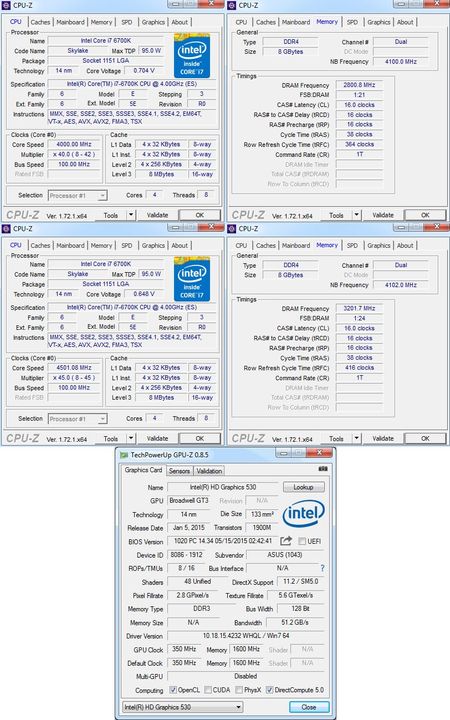Image resolution: width=450 pixels, height=720 pixels.
Task: Open Processor #1 selection dropdown in 4501.08 MHz window
Action: click(78, 419)
